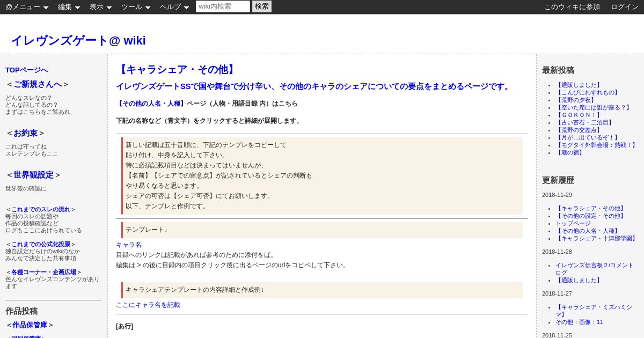Open latest post 【荒野の夕夜】
The height and width of the screenshot is (338, 644).
(x=576, y=100)
